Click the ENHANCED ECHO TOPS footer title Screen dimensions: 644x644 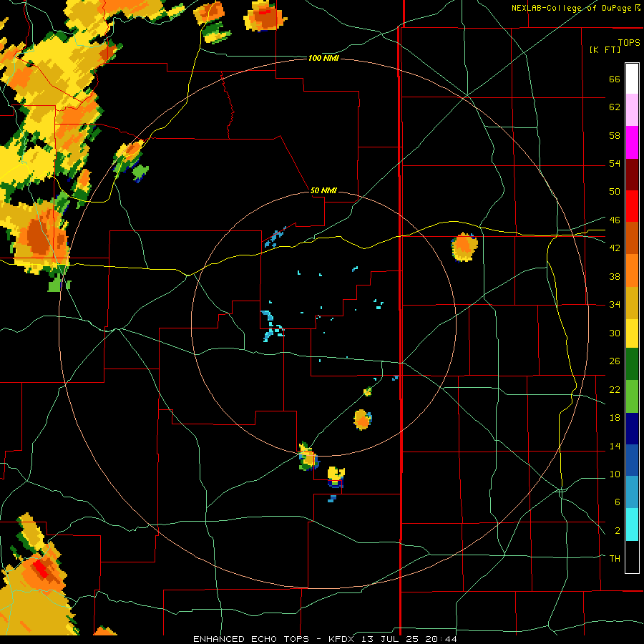251,639
